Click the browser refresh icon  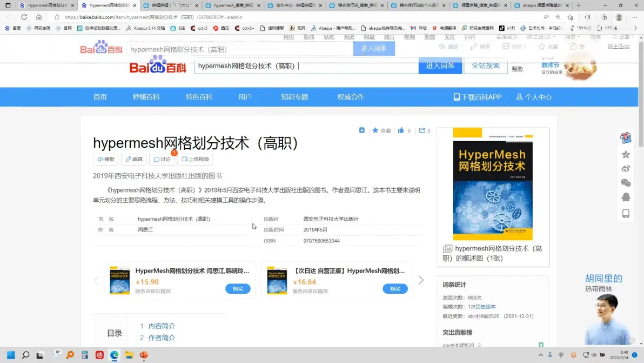click(24, 17)
